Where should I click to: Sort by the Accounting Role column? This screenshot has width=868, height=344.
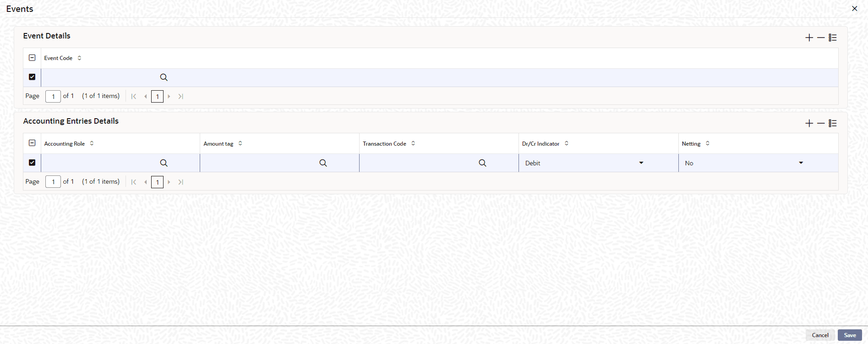tap(92, 143)
